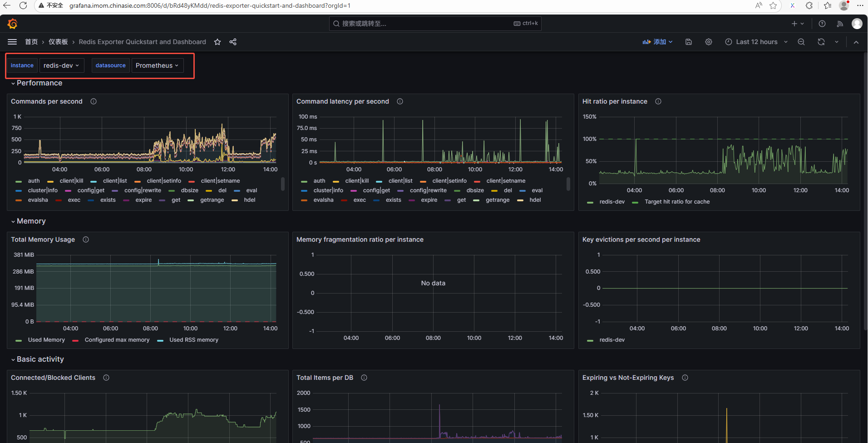Save the dashboard using the disk icon
The height and width of the screenshot is (443, 868).
pos(689,42)
